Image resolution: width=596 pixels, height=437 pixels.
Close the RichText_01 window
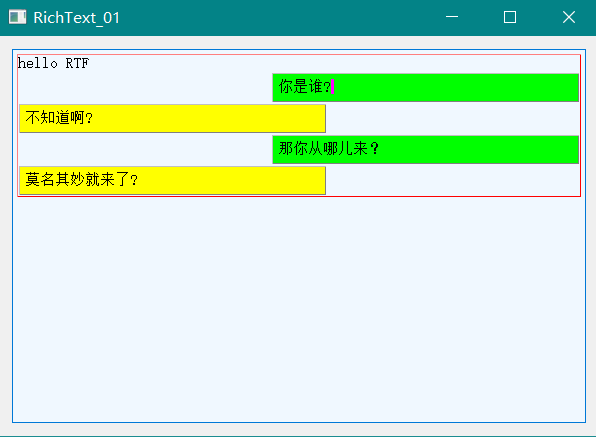click(x=569, y=17)
